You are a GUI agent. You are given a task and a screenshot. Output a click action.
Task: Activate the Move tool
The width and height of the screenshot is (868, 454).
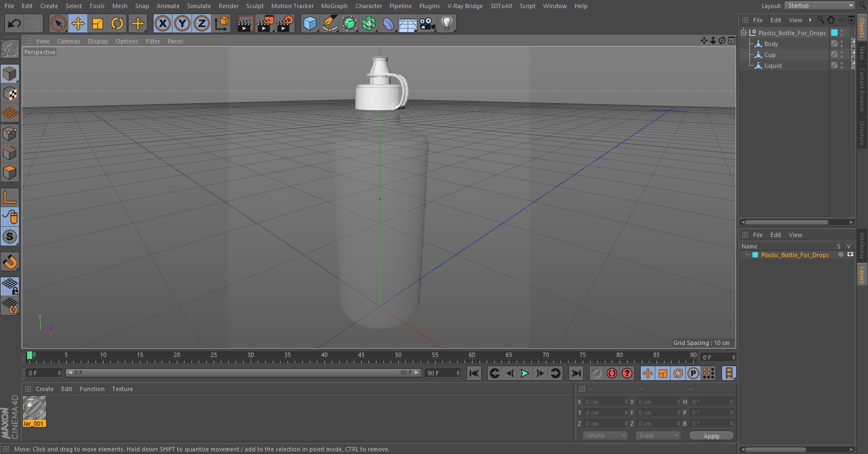(x=78, y=23)
